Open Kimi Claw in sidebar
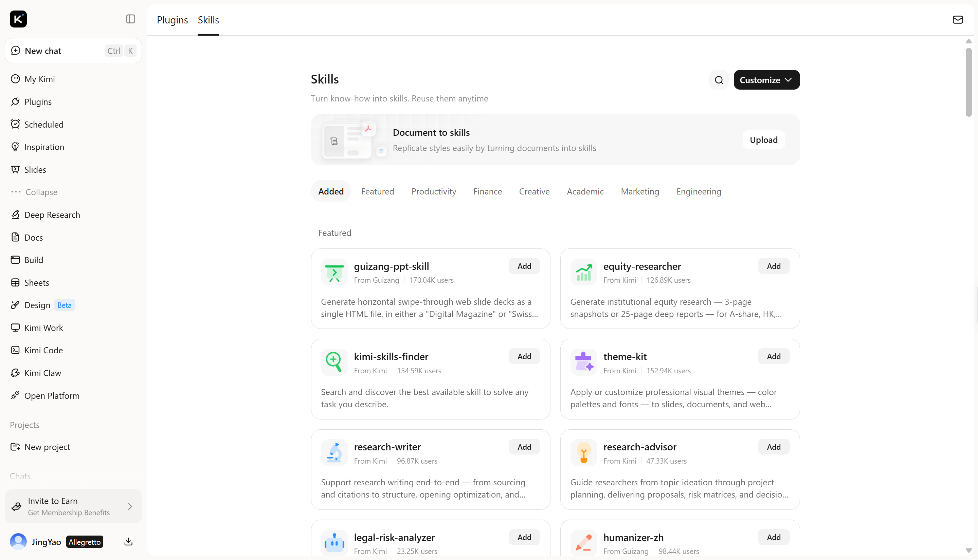Screen dimensions: 978x560 [x=73, y=373]
